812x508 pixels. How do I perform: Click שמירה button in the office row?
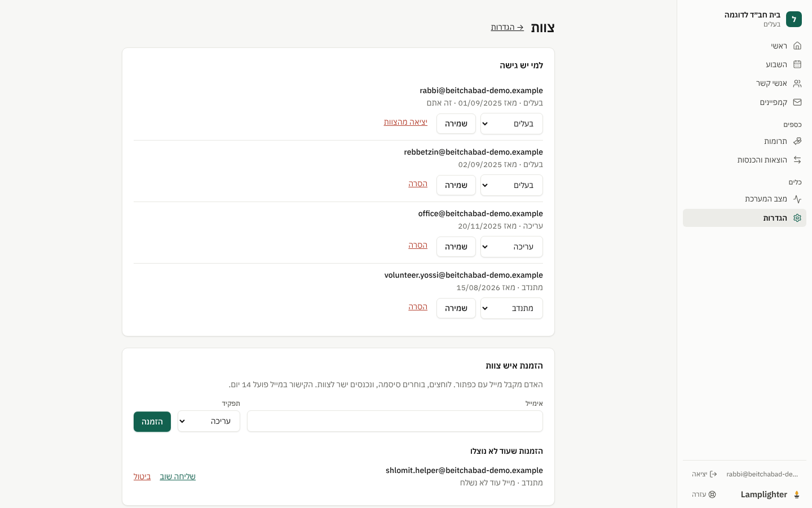[x=456, y=247]
